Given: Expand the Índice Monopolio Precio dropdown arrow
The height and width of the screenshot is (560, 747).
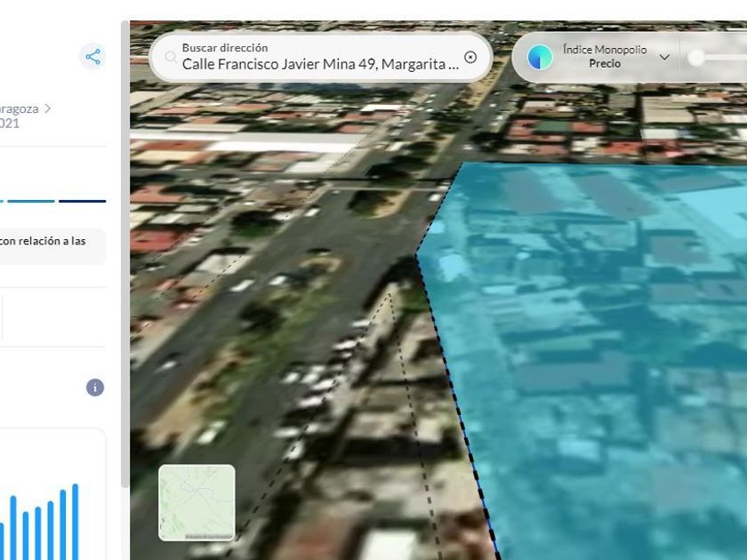Looking at the screenshot, I should pos(664,57).
